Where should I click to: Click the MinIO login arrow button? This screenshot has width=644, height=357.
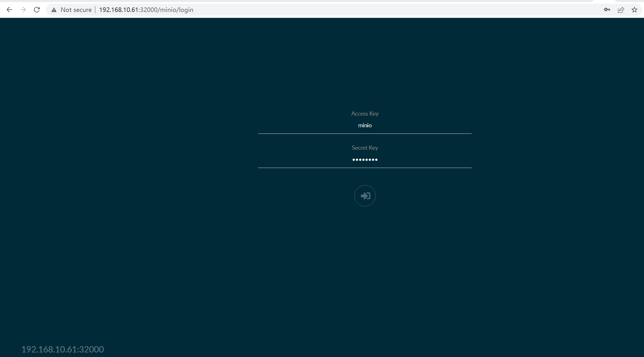tap(365, 196)
